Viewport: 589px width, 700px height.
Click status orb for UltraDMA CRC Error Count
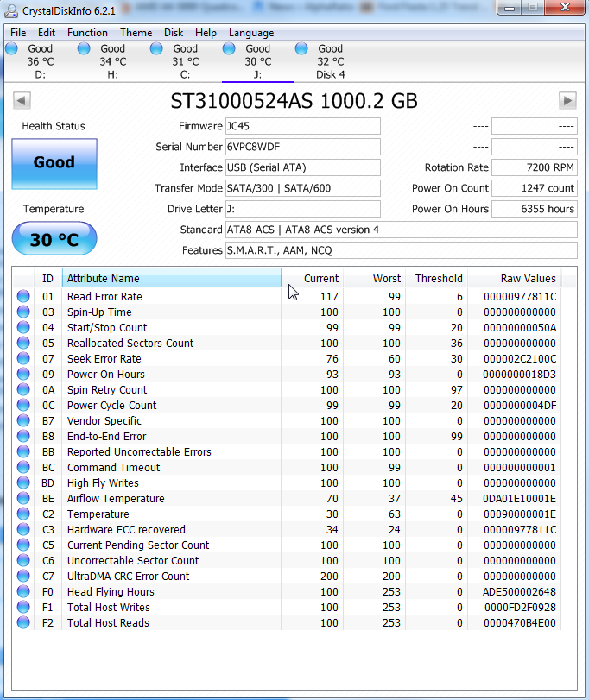click(x=23, y=576)
